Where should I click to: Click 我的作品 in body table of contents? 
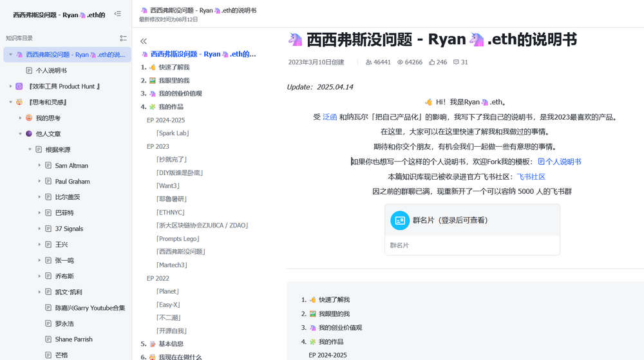tap(330, 341)
